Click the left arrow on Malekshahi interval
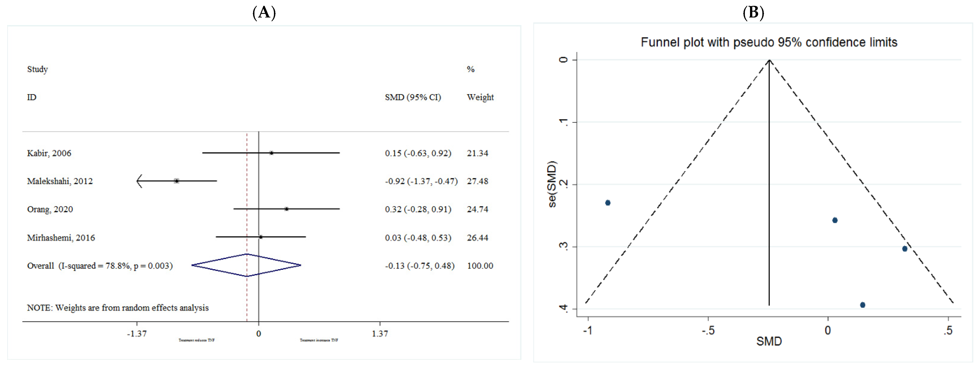This screenshot has width=980, height=371. point(140,181)
